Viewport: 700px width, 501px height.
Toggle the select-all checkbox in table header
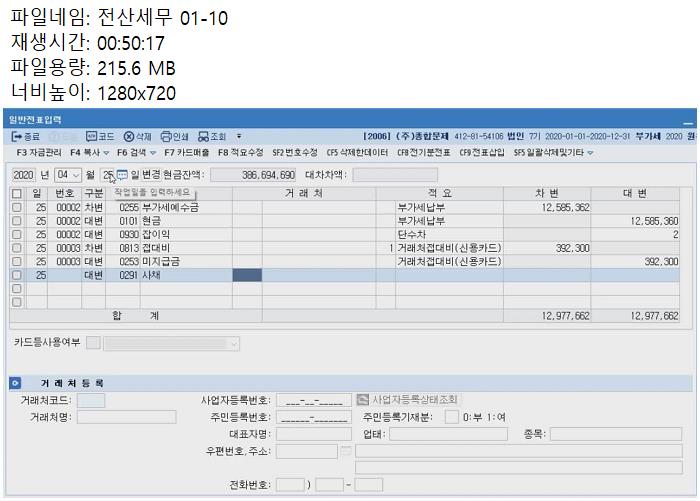(17, 193)
